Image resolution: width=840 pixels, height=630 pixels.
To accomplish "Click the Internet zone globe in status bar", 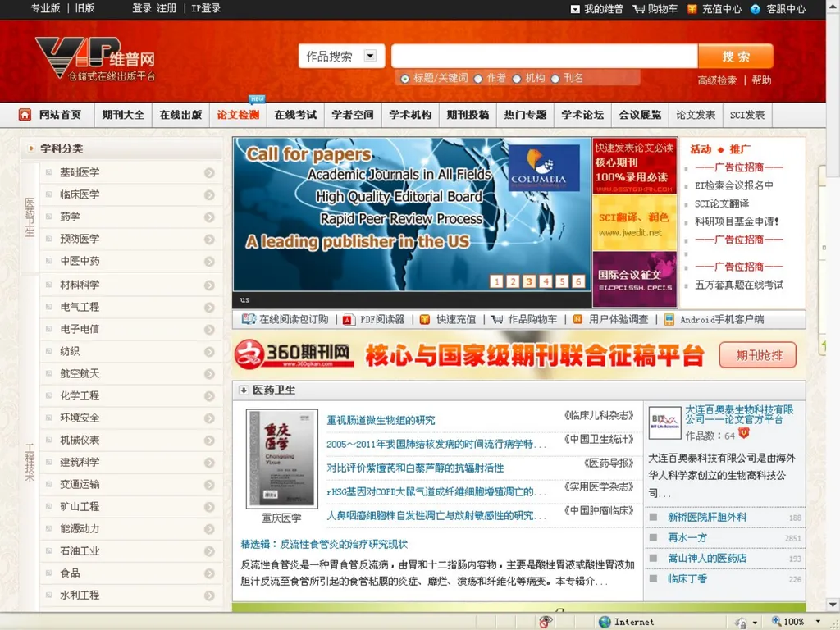I will click(x=605, y=622).
